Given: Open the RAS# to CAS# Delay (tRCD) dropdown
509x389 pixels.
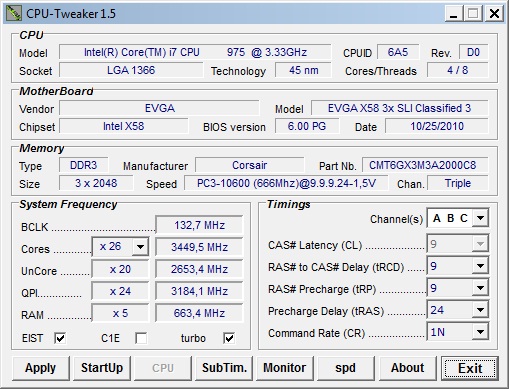Looking at the screenshot, I should pyautogui.click(x=458, y=266).
